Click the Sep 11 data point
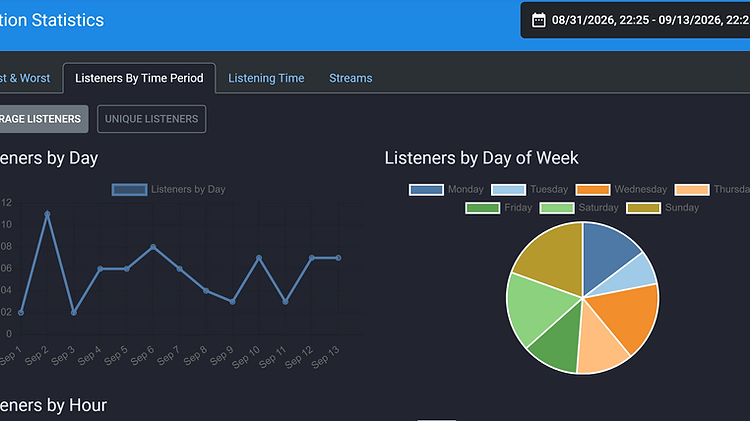 (x=285, y=302)
